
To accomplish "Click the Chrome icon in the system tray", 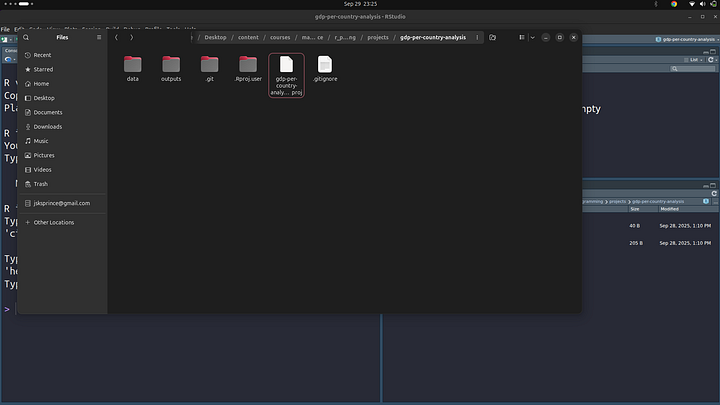I will click(674, 4).
